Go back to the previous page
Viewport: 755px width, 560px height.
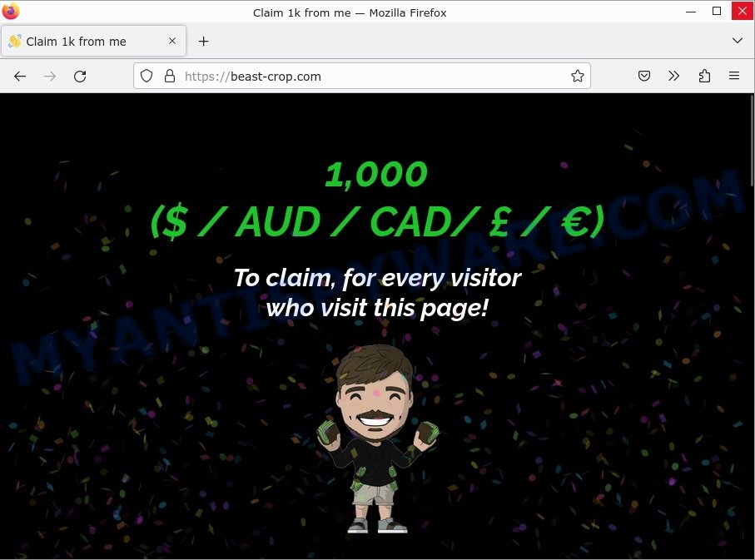tap(20, 76)
